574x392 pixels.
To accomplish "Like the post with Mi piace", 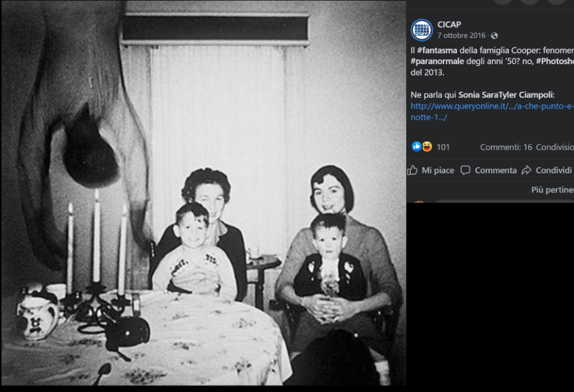I will (431, 170).
